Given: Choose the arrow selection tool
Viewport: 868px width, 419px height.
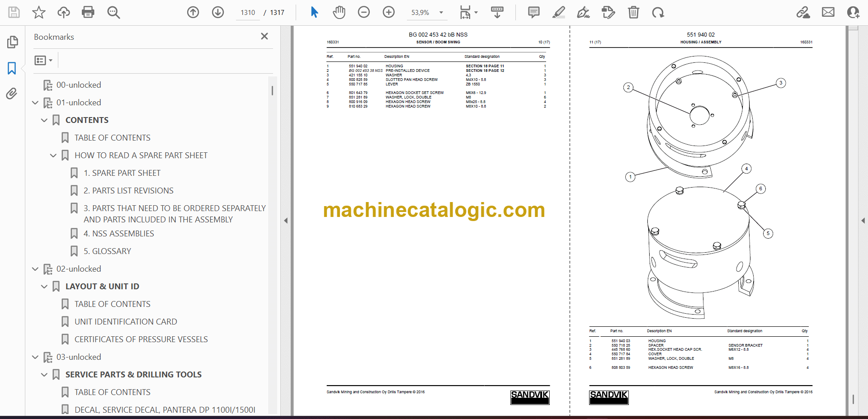Looking at the screenshot, I should pos(314,12).
